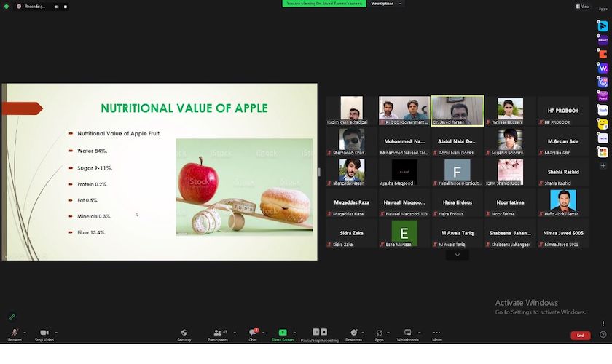Show next page of participant gallery
Image resolution: width=612 pixels, height=364 pixels.
(x=458, y=255)
